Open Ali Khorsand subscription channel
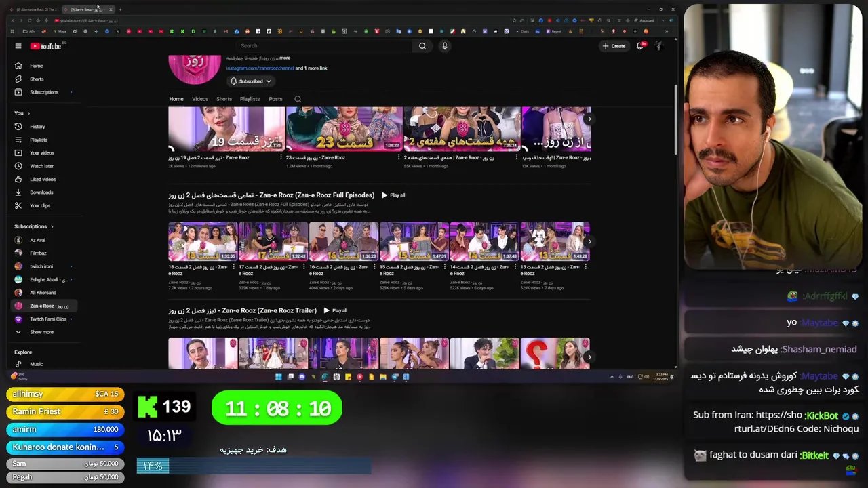This screenshot has height=488, width=868. pos(43,293)
